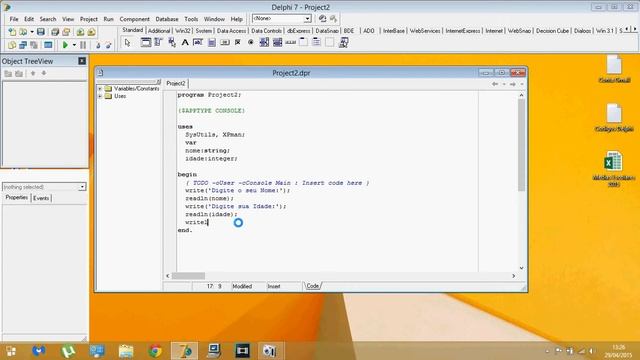Viewport: 640px width, 360px height.
Task: Pick the ListBox component icon
Action: coord(264,42)
